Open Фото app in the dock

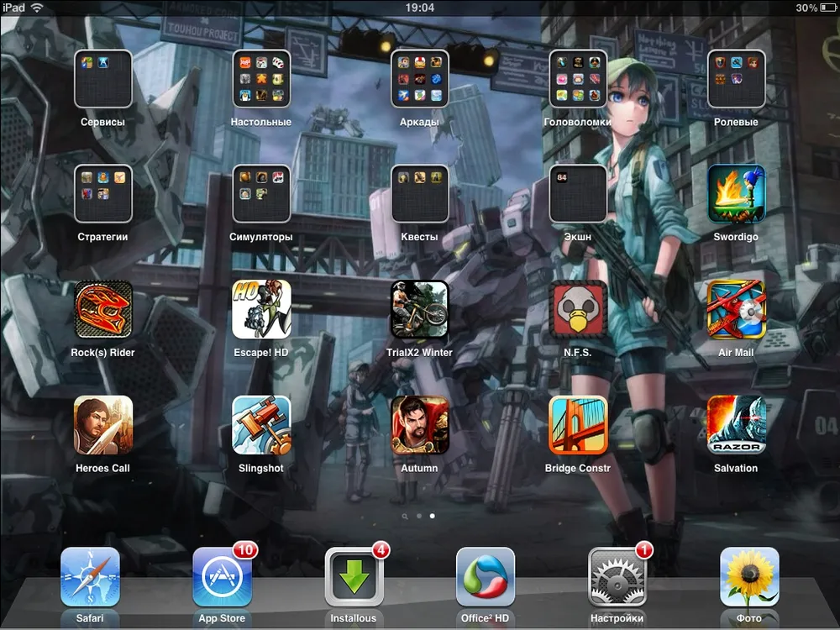(749, 577)
